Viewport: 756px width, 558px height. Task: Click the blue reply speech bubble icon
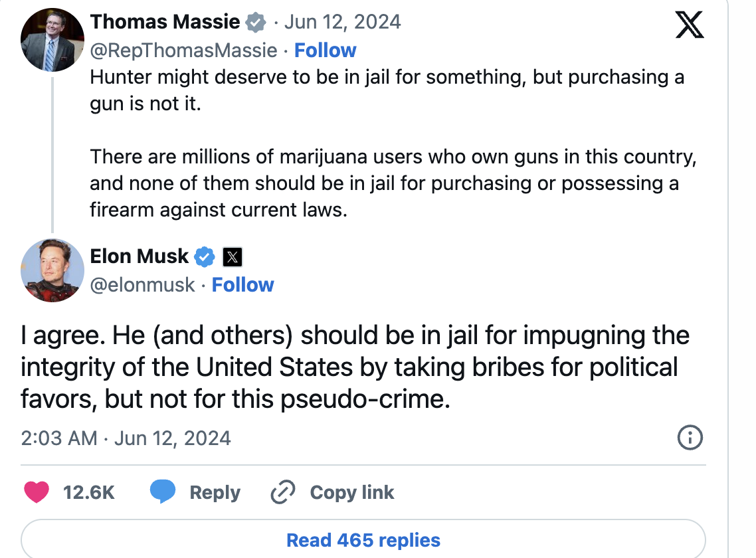(163, 492)
